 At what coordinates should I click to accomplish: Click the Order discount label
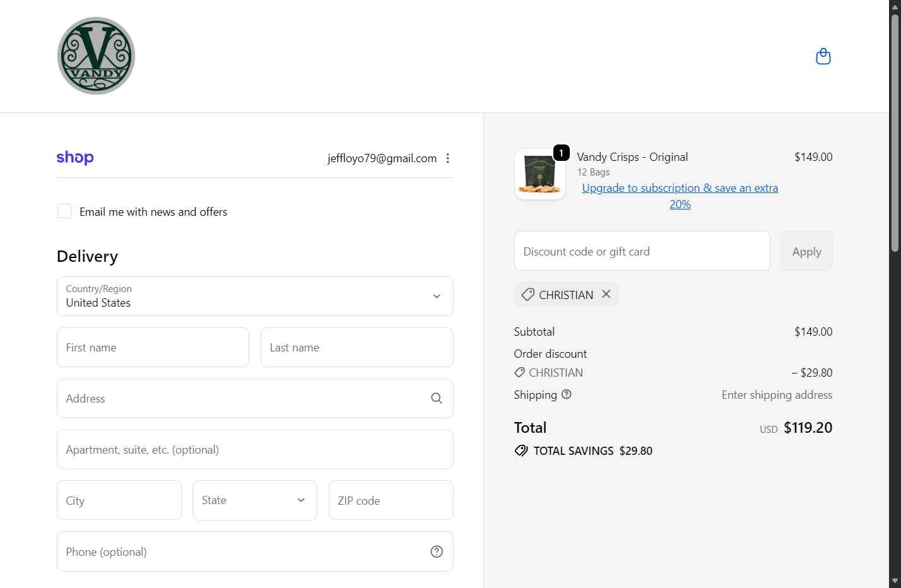click(550, 354)
